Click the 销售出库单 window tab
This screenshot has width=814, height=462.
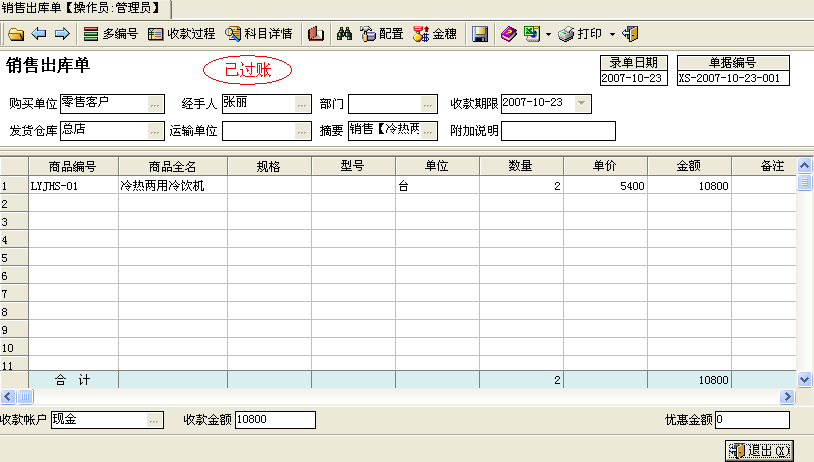(85, 8)
